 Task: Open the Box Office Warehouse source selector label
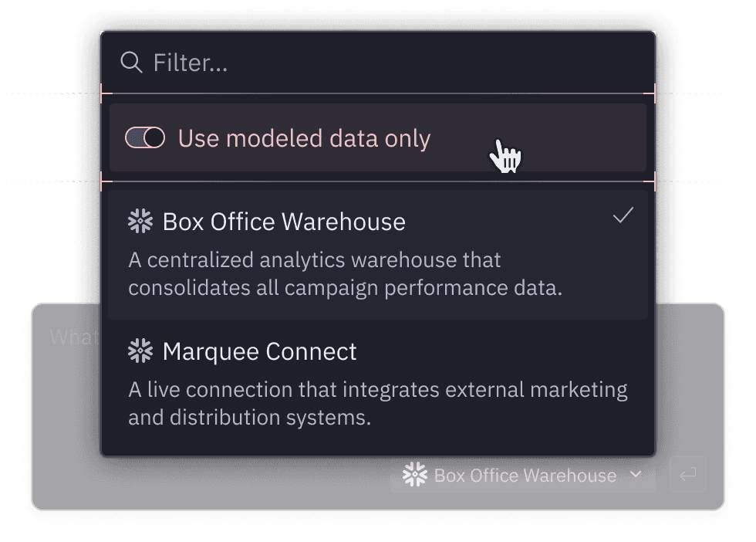525,476
